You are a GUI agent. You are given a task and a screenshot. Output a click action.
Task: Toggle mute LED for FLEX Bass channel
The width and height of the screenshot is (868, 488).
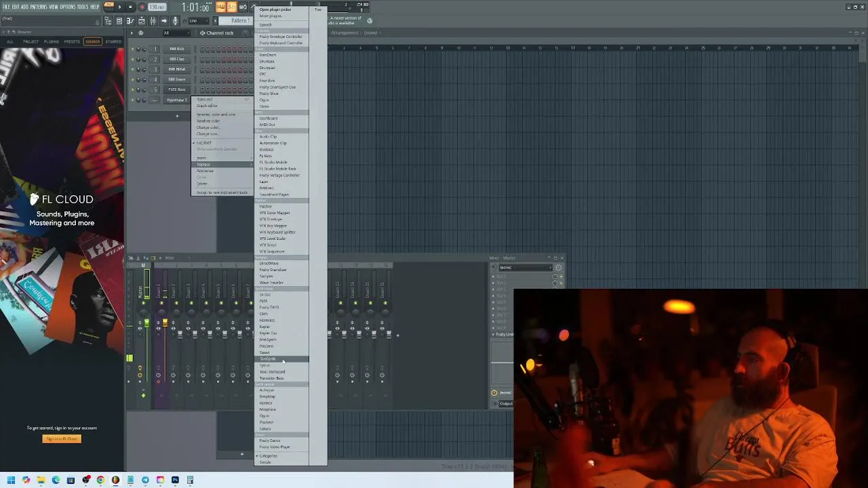[133, 89]
